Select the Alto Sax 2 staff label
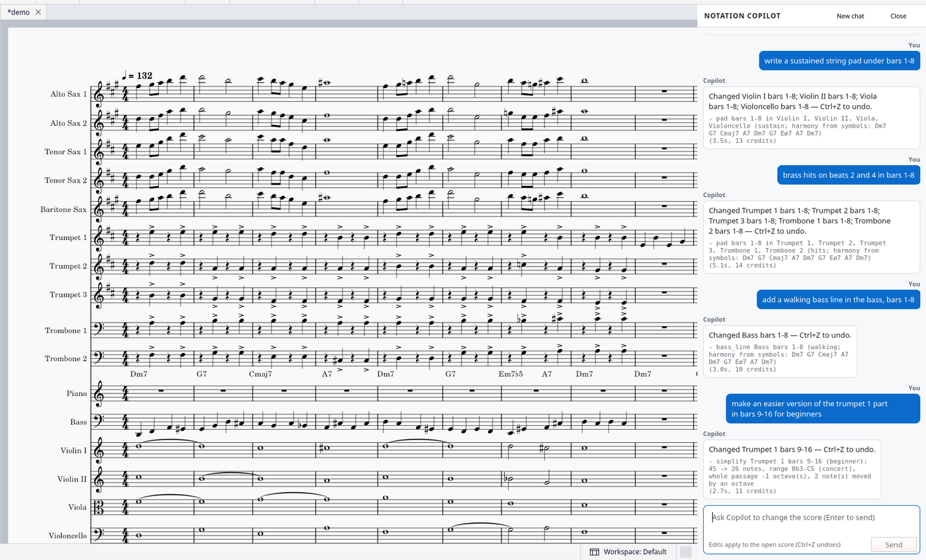926x560 pixels. coord(69,123)
